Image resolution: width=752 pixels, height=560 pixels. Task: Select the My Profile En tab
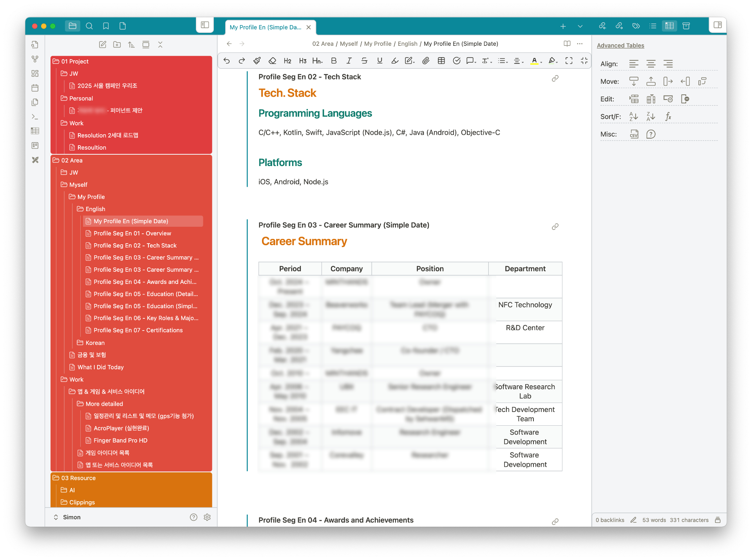click(x=266, y=27)
